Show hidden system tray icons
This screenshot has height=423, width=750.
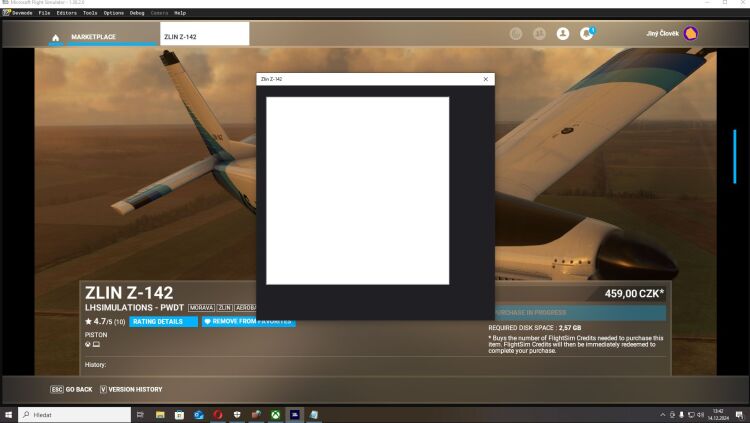click(x=662, y=415)
